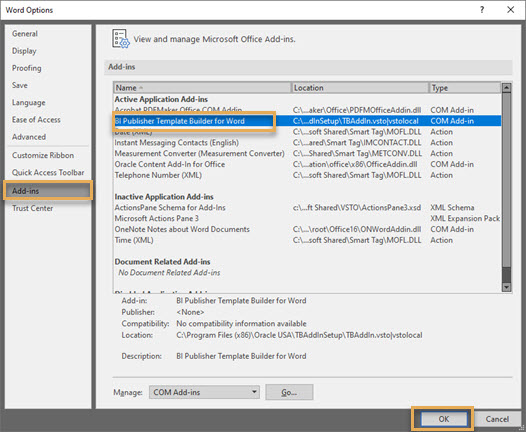Click the scroll up arrow of the add-ins list
The height and width of the screenshot is (432, 526).
(506, 88)
